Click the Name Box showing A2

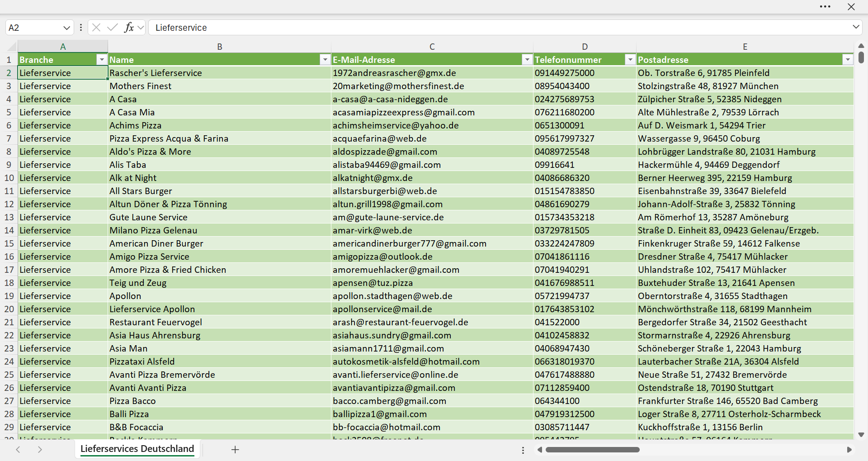coord(34,28)
